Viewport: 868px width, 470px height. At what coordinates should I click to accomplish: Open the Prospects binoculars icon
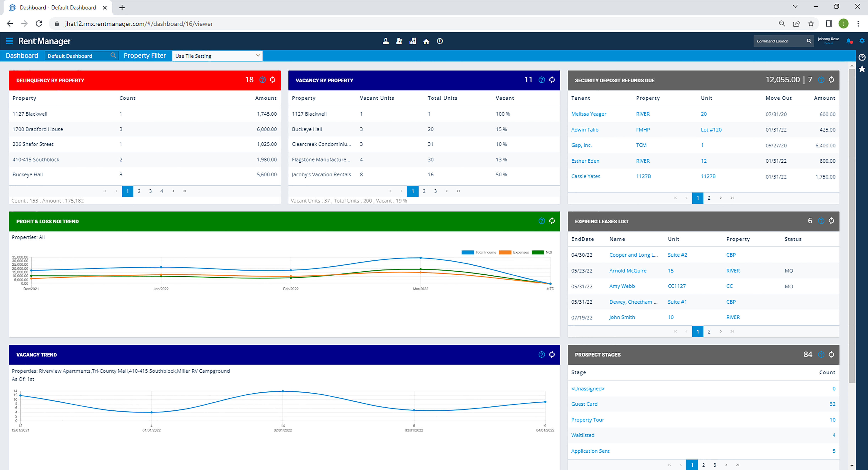(399, 41)
